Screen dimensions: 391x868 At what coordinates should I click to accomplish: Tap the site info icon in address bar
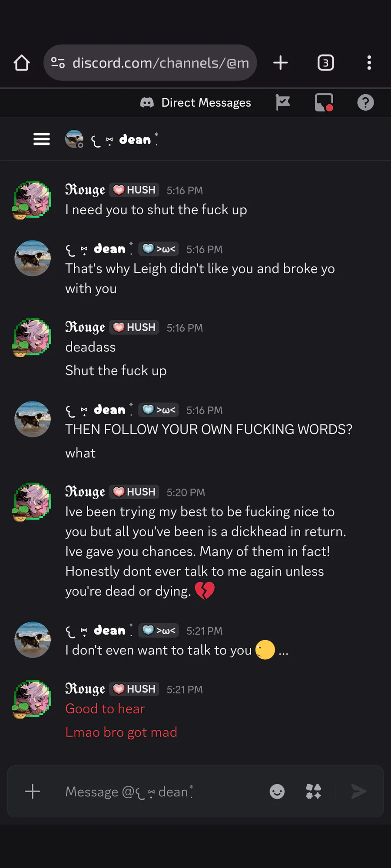(58, 63)
